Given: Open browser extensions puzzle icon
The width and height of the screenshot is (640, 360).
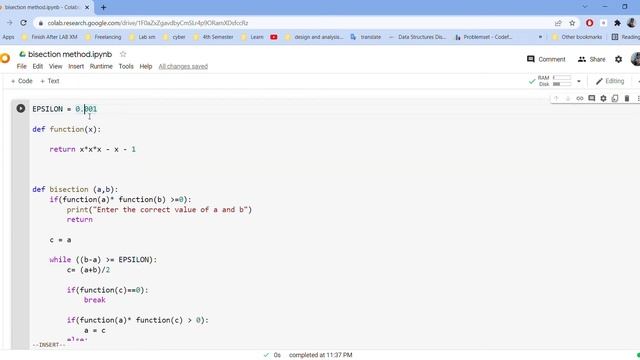Looking at the screenshot, I should 618,23.
